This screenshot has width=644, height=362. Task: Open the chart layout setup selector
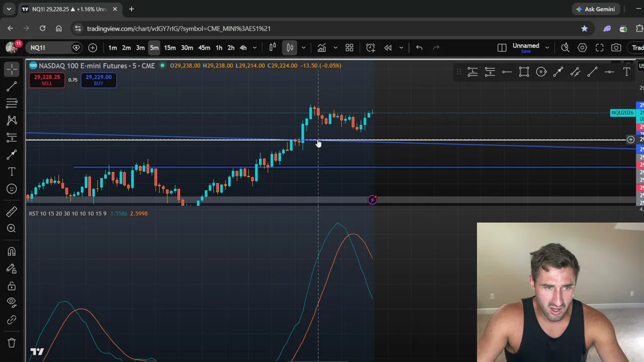tap(502, 48)
